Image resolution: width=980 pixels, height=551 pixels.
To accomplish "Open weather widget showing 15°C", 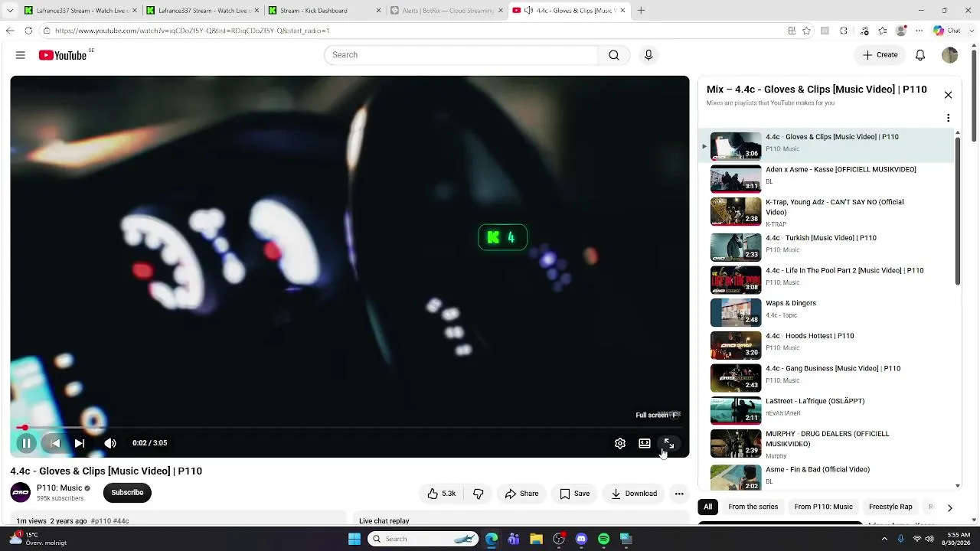I will click(x=37, y=539).
